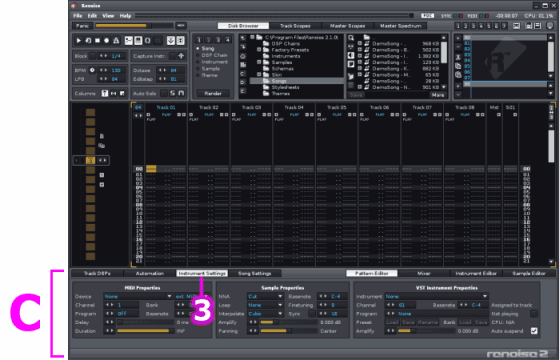Viewport: 560px width, 360px height.
Task: Click the drive D shortcut icon in Disk Browser
Action: 243,82
